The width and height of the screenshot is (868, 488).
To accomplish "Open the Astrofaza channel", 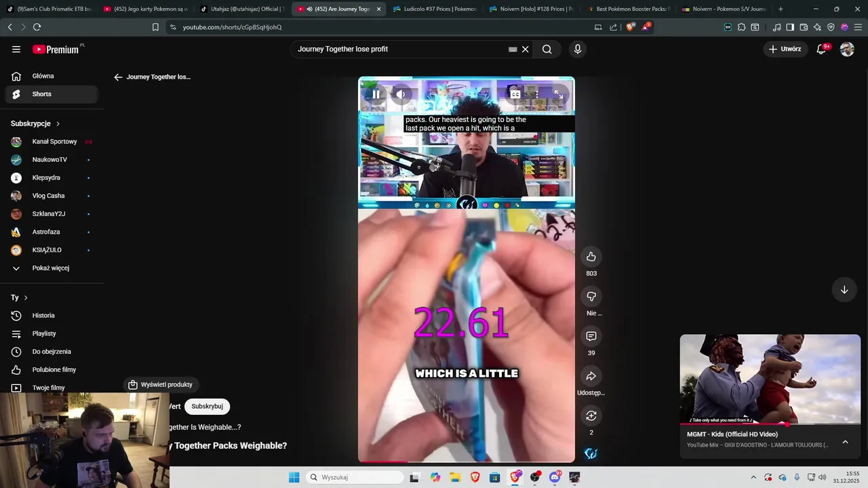I will [x=52, y=232].
